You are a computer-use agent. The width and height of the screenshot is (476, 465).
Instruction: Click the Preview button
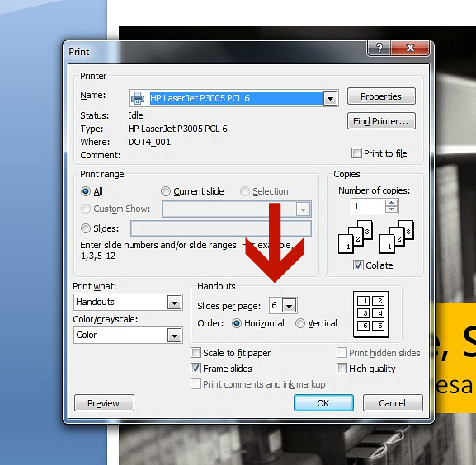point(104,403)
